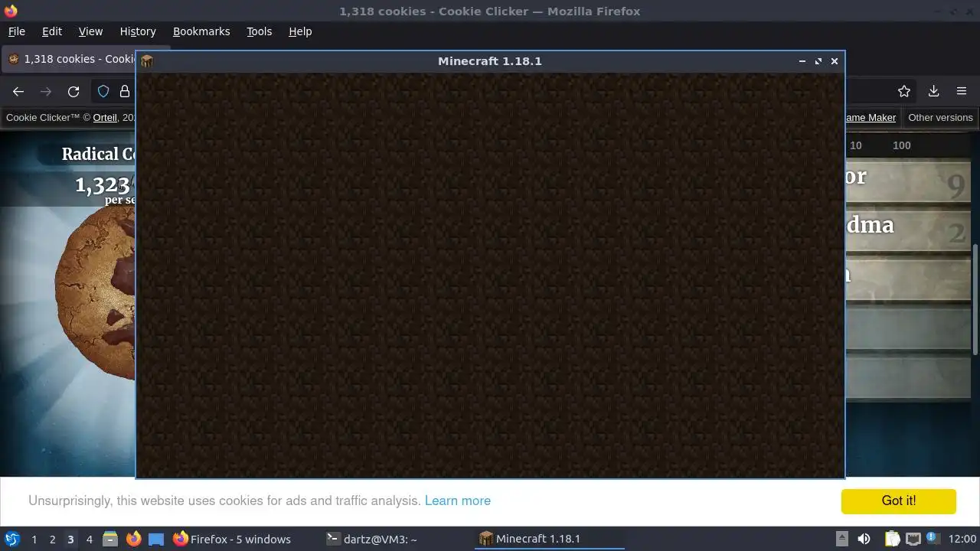The width and height of the screenshot is (980, 551).
Task: Open the Bookmarks menu
Action: click(201, 31)
